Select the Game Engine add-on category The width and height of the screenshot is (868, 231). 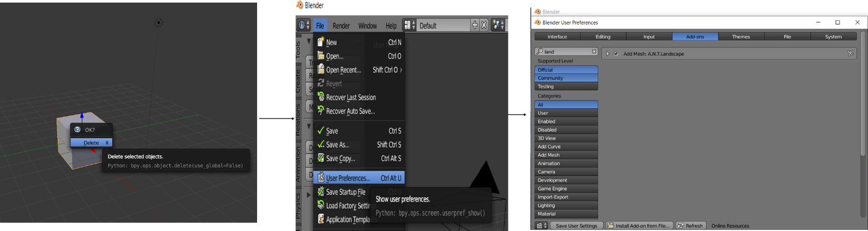coord(566,189)
